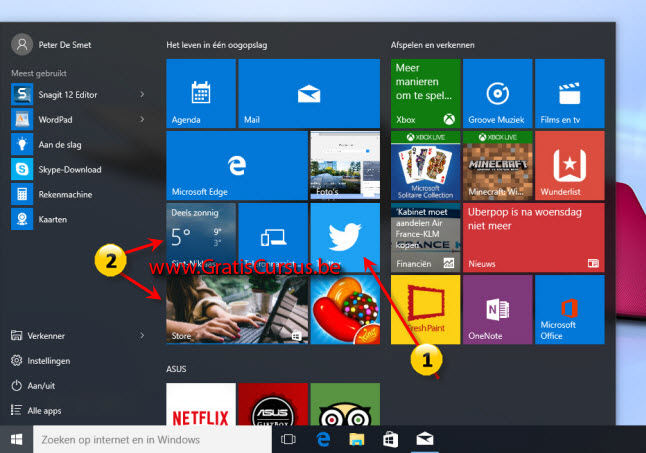Open the Financiën news tile
Screen dimensions: 646x453
[426, 238]
